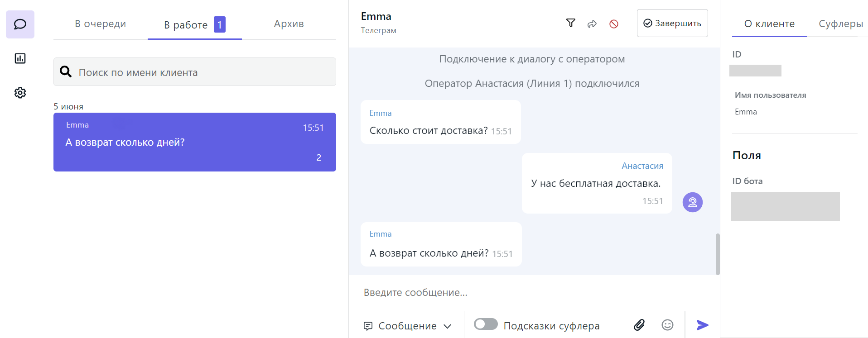Switch to the Суфлеры tab
Screen dimensions: 868x338
tap(840, 24)
